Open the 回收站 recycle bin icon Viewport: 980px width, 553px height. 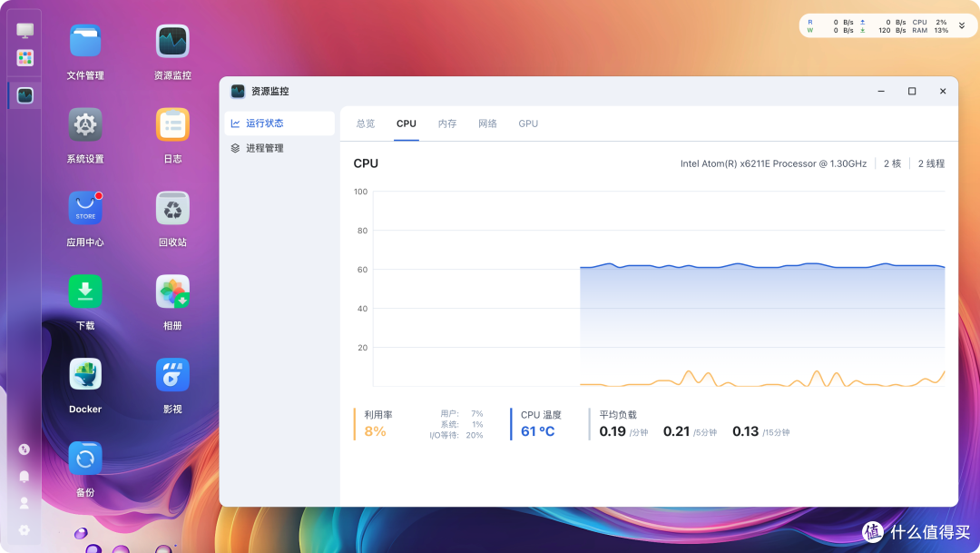coord(172,208)
